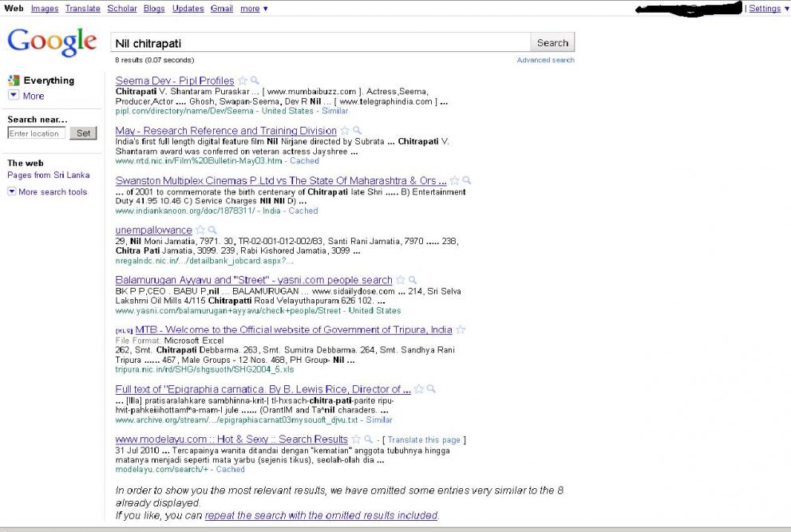Preview the modelayu.com result with magnifier
The height and width of the screenshot is (532, 791).
(x=368, y=439)
